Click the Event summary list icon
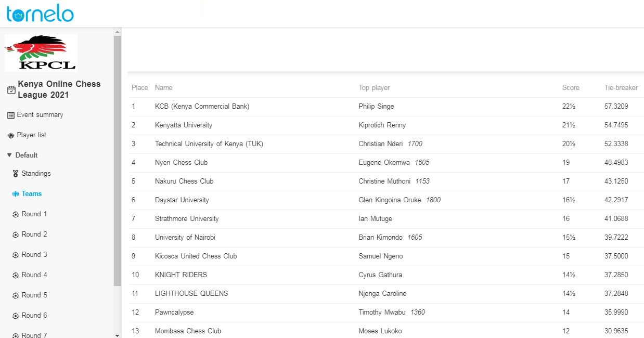The width and height of the screenshot is (644, 338). 11,115
